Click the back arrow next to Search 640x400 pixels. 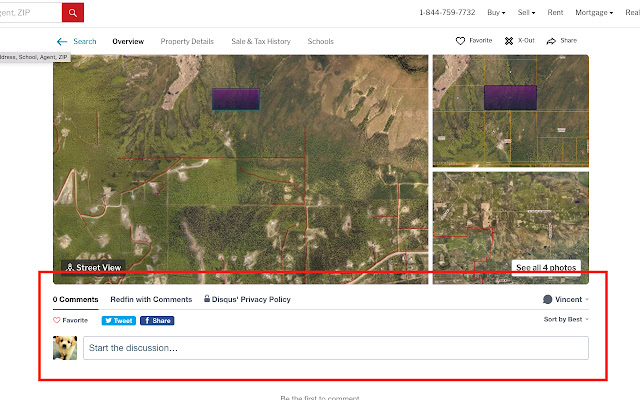(62, 41)
